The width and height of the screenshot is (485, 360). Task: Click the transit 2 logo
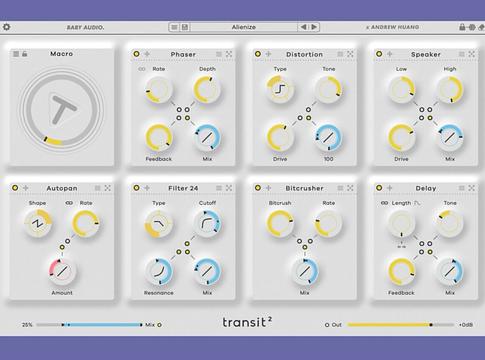pyautogui.click(x=247, y=322)
